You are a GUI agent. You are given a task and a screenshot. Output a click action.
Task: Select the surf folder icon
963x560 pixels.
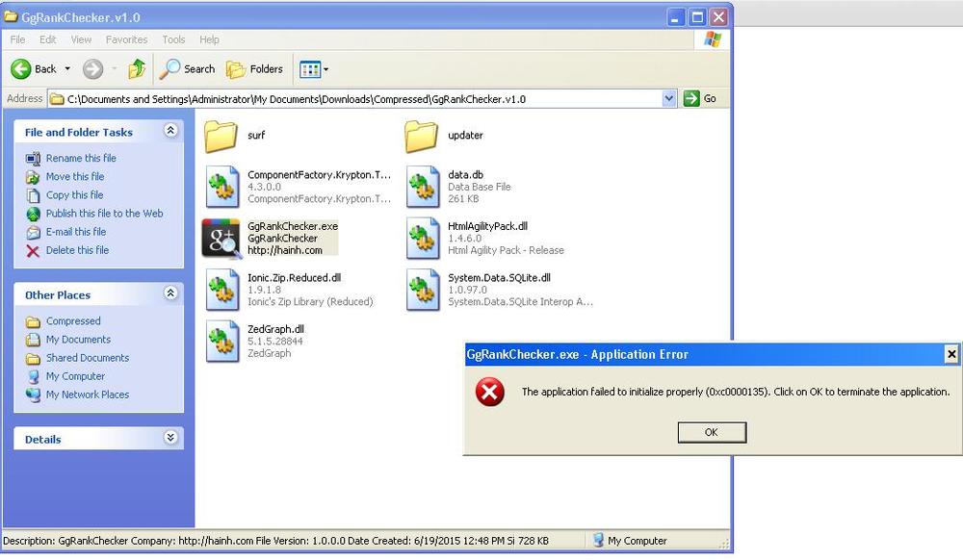pos(221,136)
